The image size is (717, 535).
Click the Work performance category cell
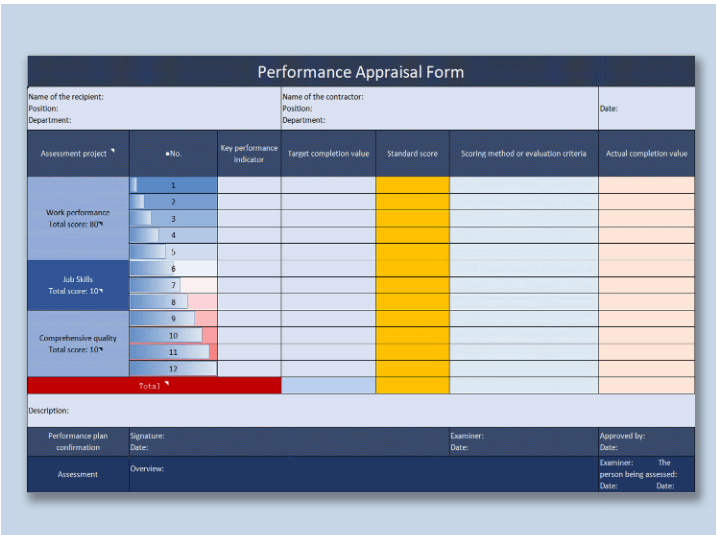pyautogui.click(x=78, y=218)
